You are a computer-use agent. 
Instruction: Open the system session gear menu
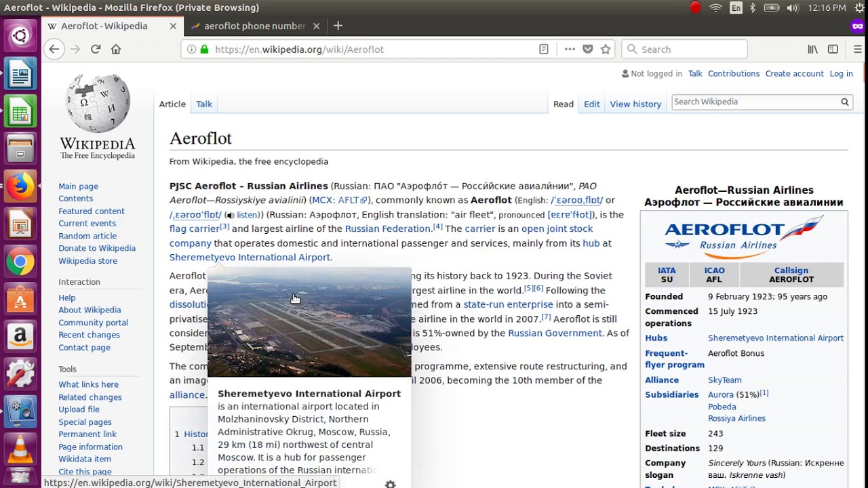(x=860, y=7)
